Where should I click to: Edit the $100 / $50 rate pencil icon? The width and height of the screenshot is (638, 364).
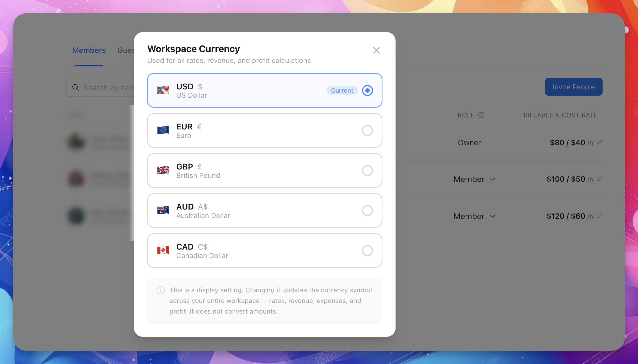click(x=600, y=179)
